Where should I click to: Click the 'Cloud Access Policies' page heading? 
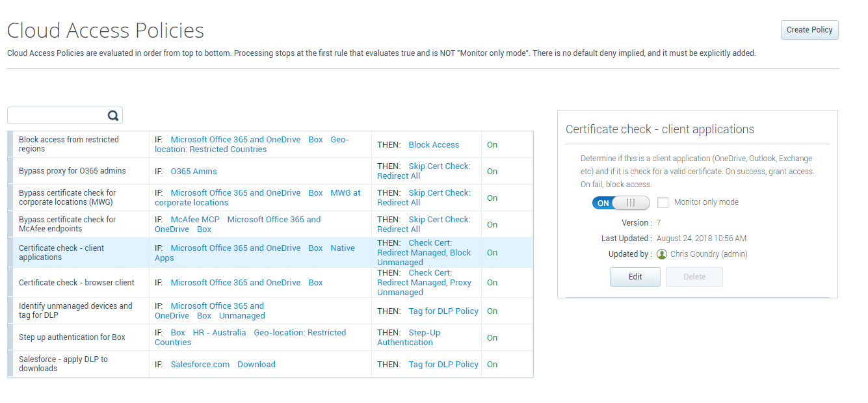coord(105,31)
